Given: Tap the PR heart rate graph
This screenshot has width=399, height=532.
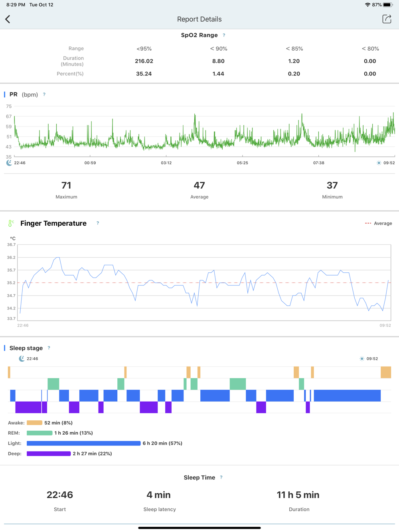Looking at the screenshot, I should [x=204, y=132].
